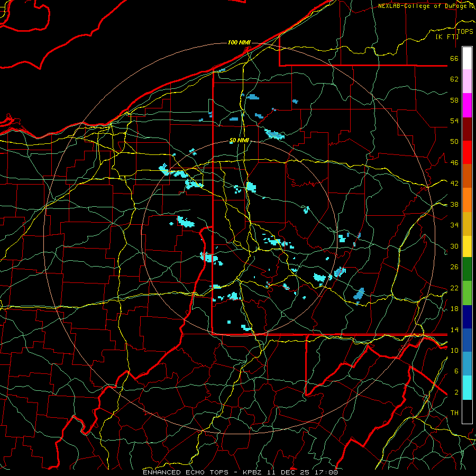Click the "6" legend value

(456, 371)
